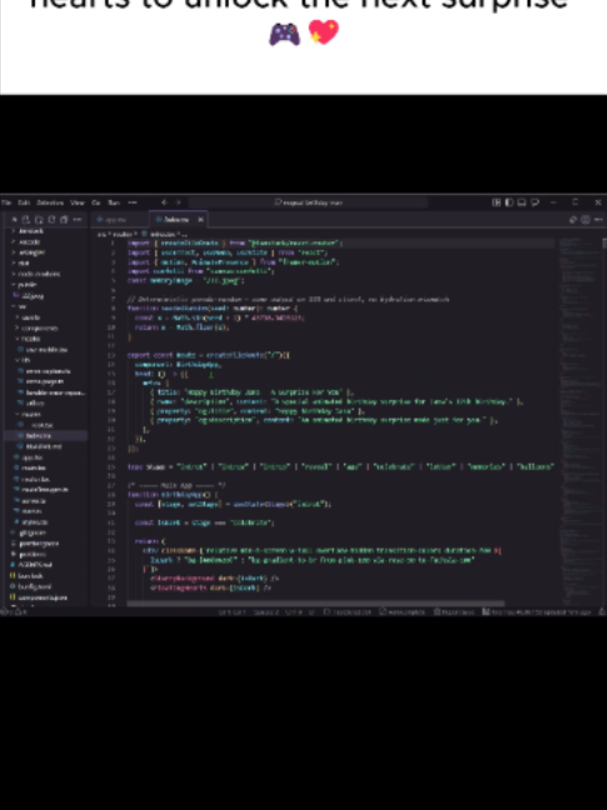The height and width of the screenshot is (810, 607).
Task: Open the Run menu
Action: click(x=114, y=202)
